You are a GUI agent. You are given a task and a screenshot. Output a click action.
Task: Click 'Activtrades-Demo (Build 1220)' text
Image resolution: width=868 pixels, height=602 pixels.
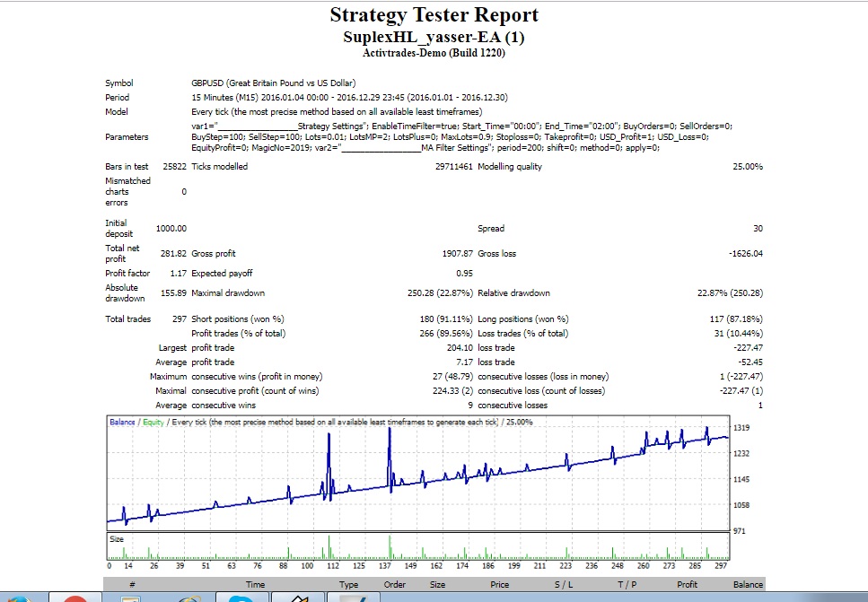click(x=434, y=53)
